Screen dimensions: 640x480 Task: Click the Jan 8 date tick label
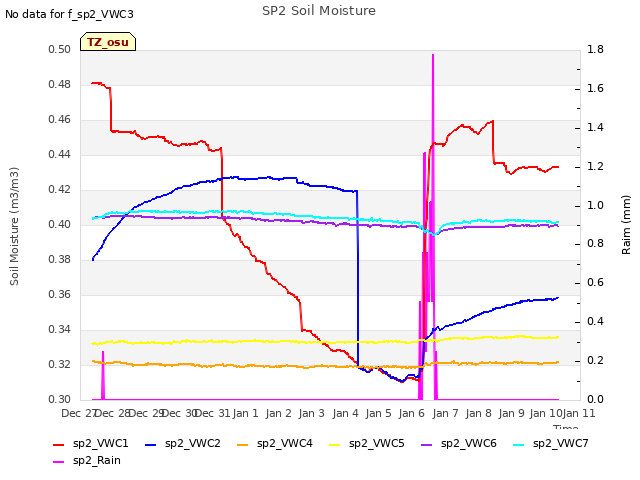(478, 413)
